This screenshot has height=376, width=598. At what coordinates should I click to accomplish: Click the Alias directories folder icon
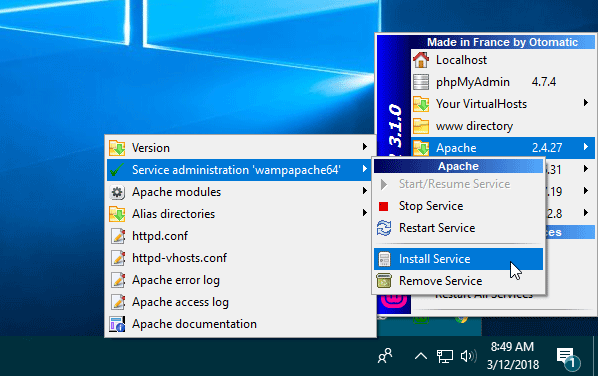coord(117,214)
